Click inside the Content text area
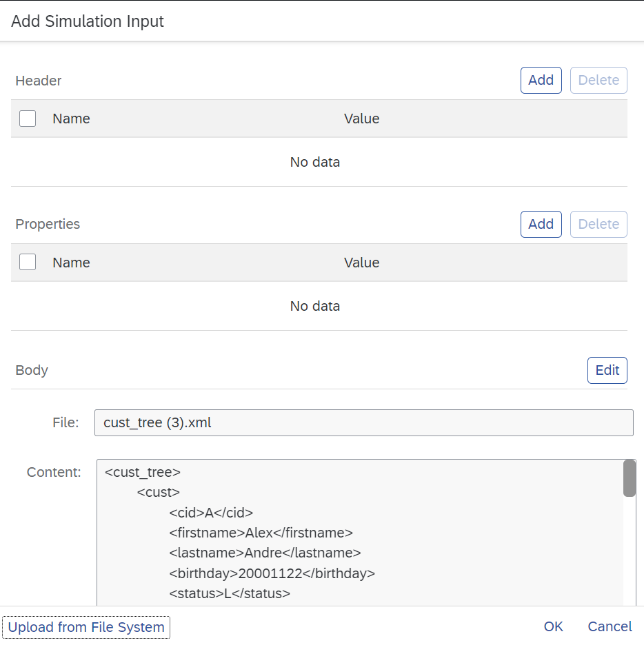 [x=360, y=533]
